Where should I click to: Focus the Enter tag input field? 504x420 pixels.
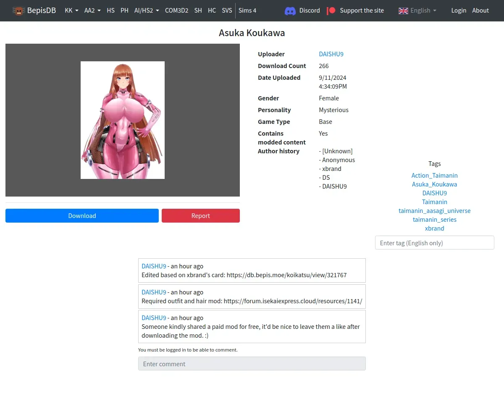point(434,243)
